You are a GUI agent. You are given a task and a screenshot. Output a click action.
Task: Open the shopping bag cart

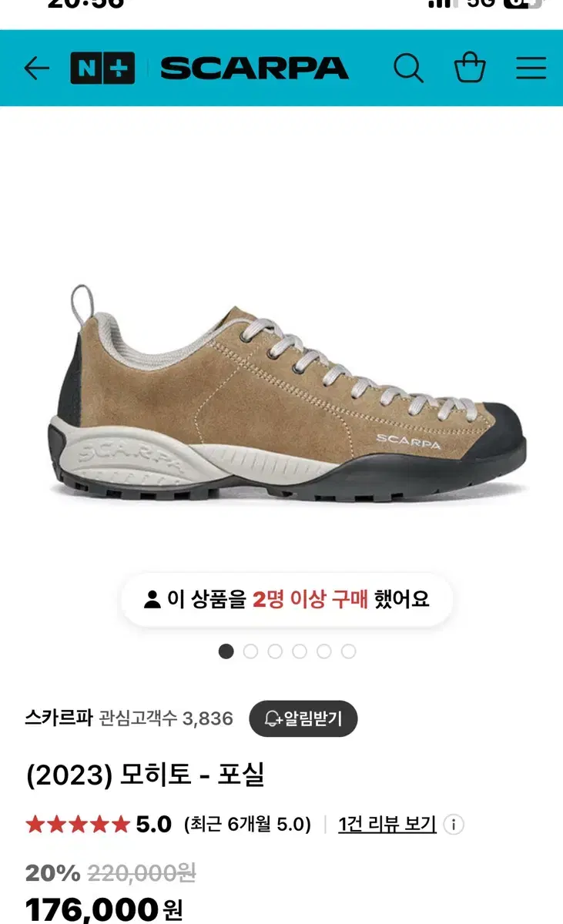point(470,68)
